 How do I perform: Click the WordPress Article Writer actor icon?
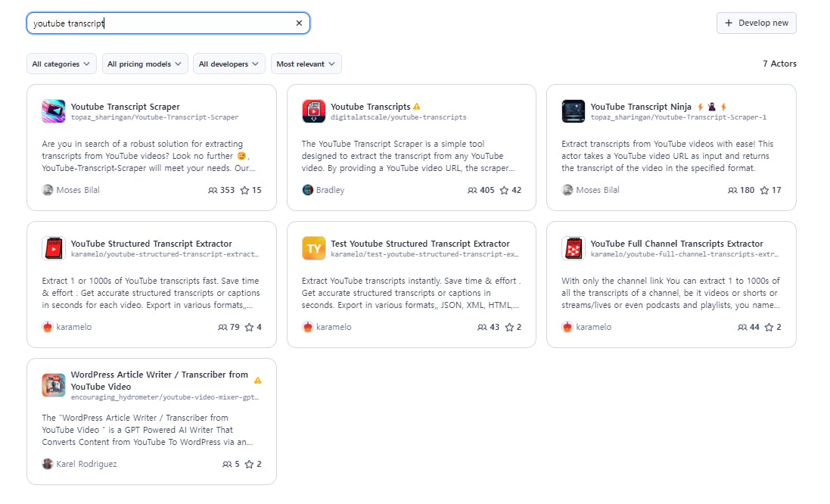tap(54, 385)
